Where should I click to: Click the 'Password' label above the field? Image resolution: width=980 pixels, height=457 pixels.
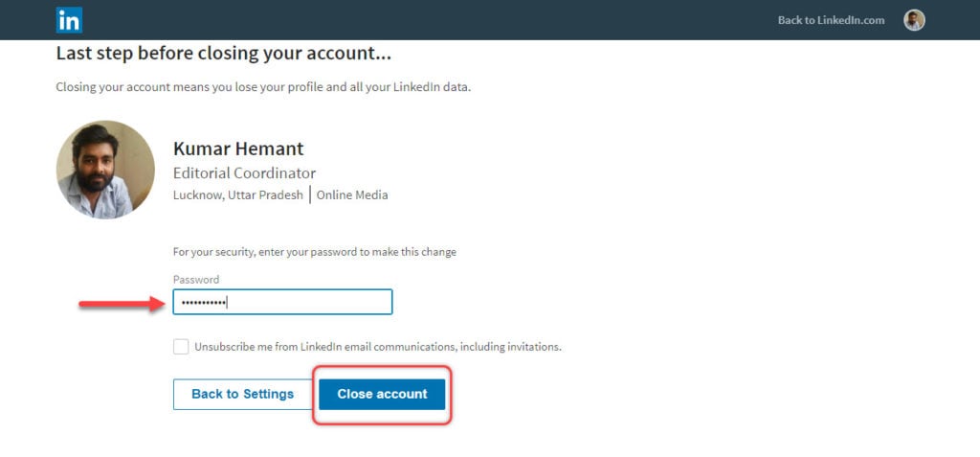click(196, 280)
